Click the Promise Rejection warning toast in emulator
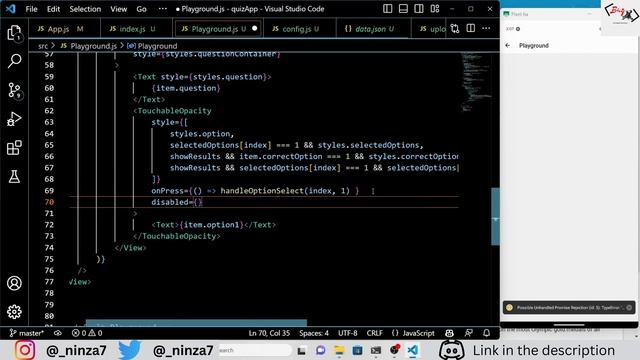This screenshot has width=640, height=360. pos(569,307)
